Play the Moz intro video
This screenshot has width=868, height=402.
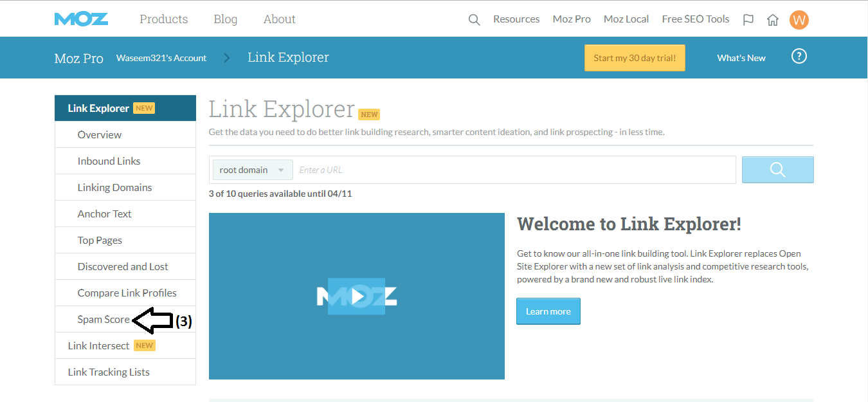[357, 296]
